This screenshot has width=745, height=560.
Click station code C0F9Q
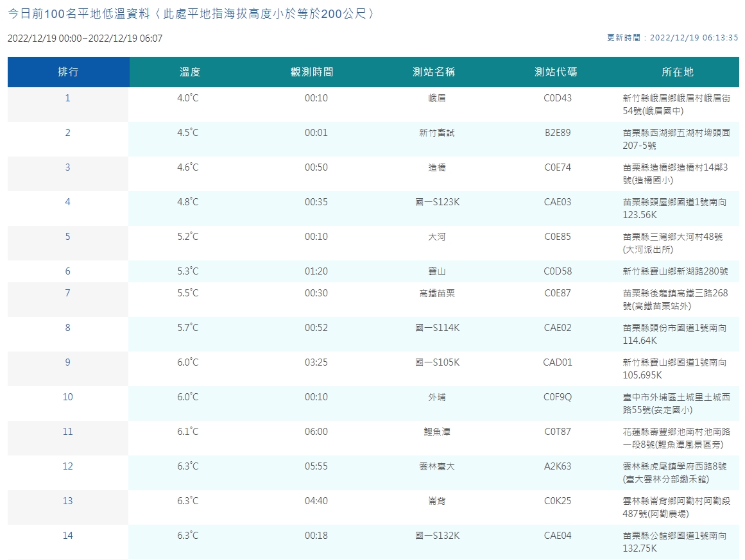click(x=558, y=398)
